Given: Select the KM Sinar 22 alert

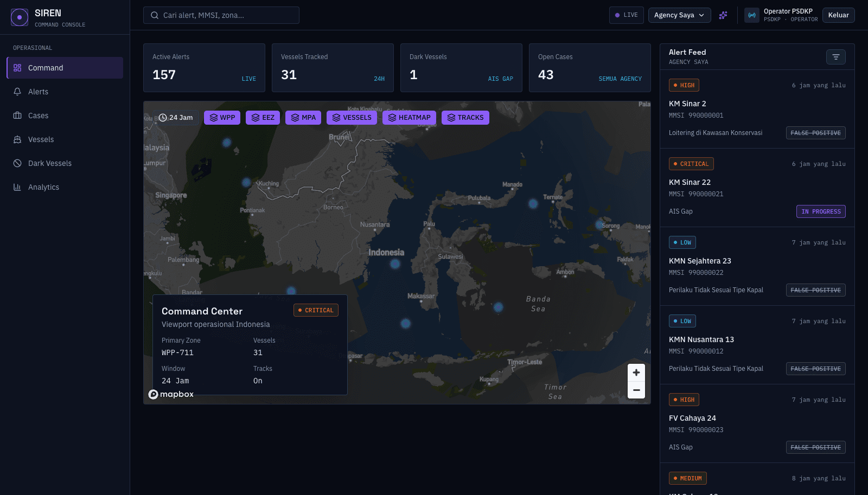Looking at the screenshot, I should [757, 188].
